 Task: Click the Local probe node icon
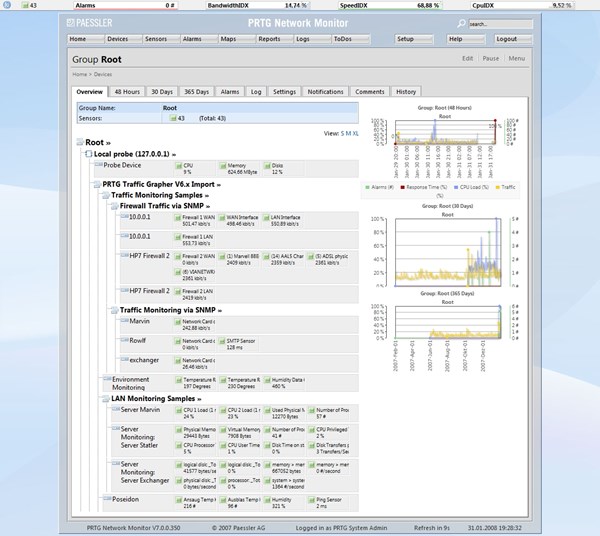[88, 154]
